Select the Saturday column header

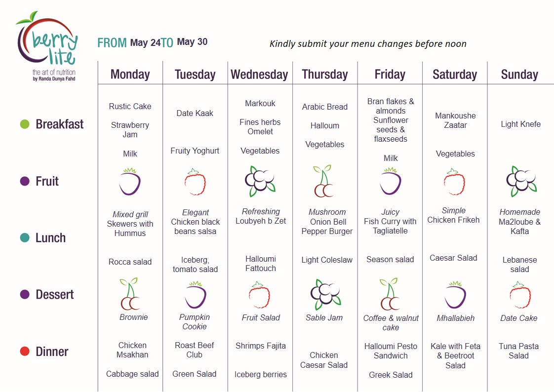(454, 75)
